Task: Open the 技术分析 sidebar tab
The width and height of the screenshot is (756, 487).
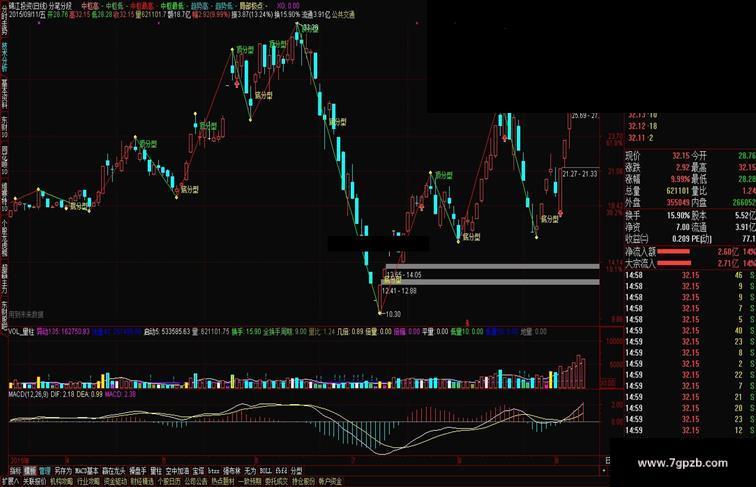Action: point(4,57)
